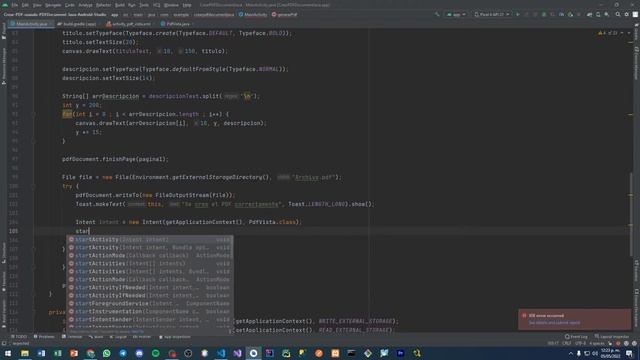The height and width of the screenshot is (360, 640).
Task: Open the Build menu
Action: point(120,5)
